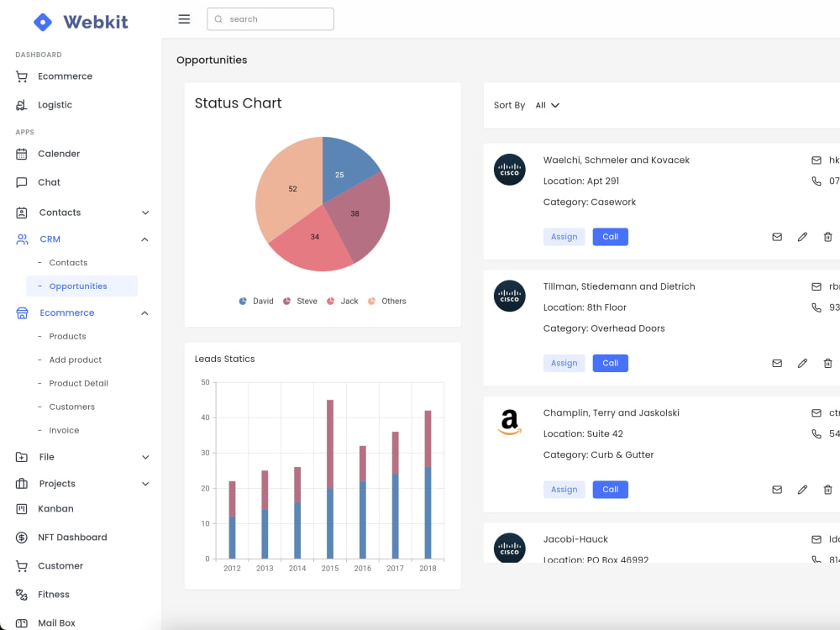The width and height of the screenshot is (840, 630).
Task: Call Tillman, Stiedemann and Dietrich
Action: [x=610, y=363]
